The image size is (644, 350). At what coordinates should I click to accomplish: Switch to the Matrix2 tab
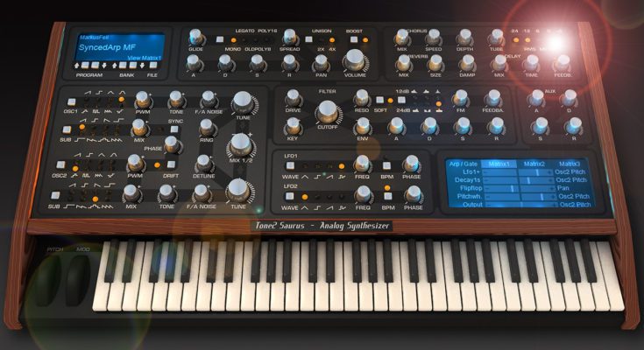pos(533,164)
